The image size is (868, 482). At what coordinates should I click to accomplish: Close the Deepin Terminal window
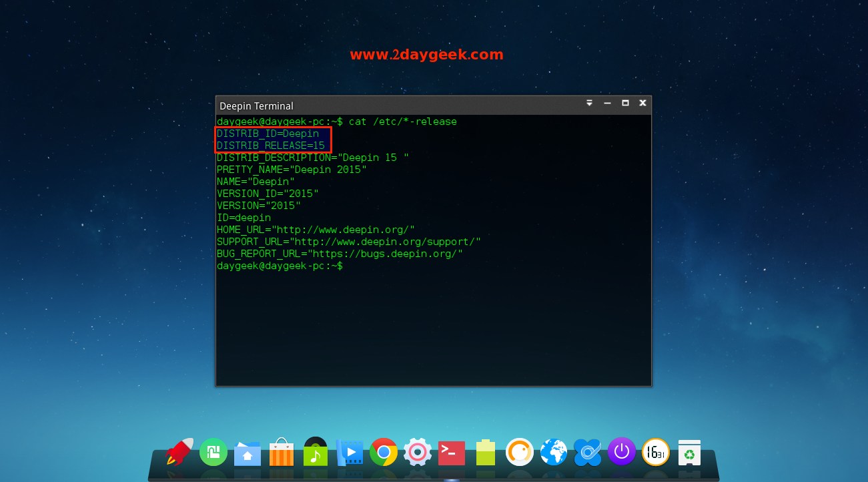pyautogui.click(x=642, y=103)
